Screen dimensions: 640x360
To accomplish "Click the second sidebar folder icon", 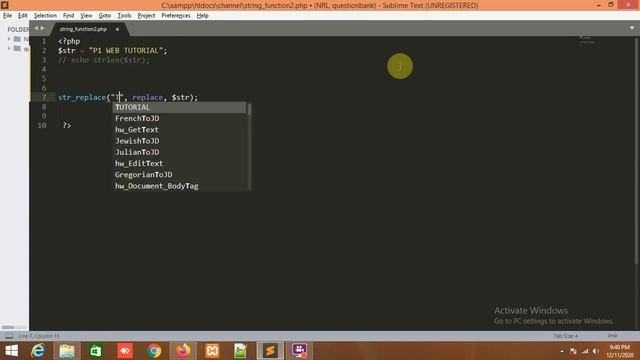I will click(17, 49).
